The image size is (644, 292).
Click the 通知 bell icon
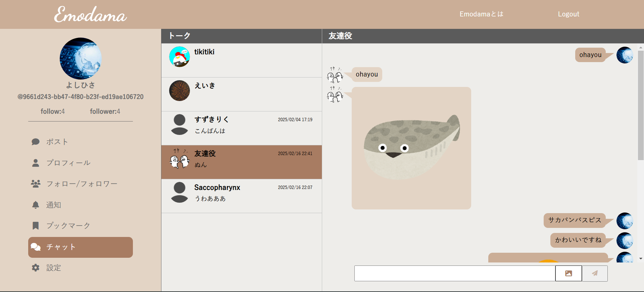click(x=36, y=205)
